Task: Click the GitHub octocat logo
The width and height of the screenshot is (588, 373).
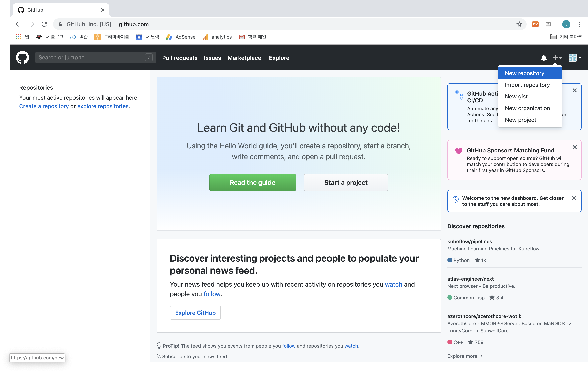Action: (x=22, y=58)
